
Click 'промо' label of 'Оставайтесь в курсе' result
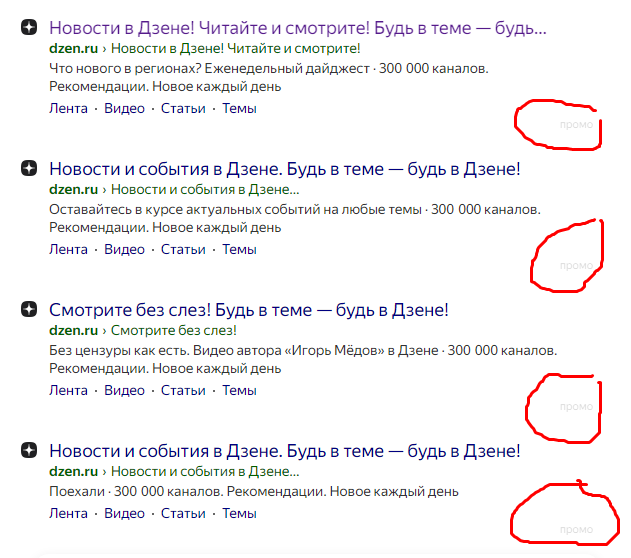click(x=576, y=266)
